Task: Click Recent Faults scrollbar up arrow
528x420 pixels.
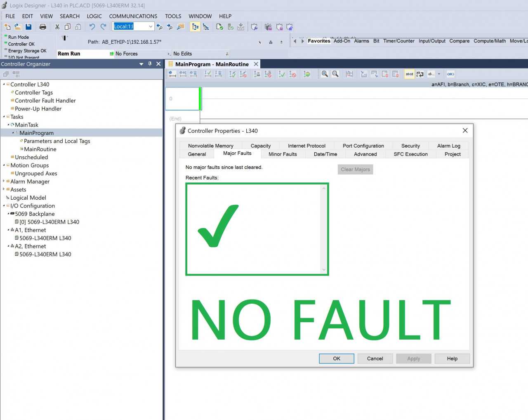Action: [324, 189]
